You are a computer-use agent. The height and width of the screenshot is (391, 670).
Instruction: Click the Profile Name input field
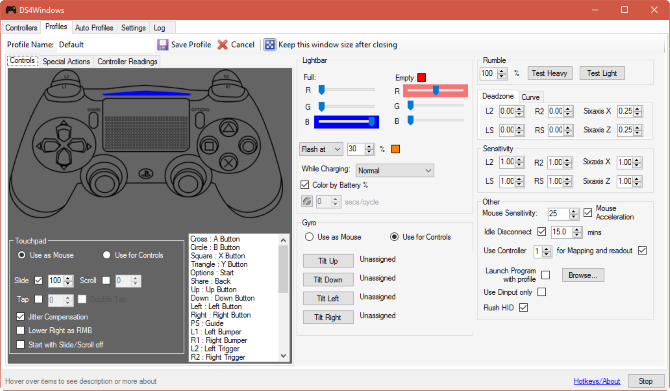tap(106, 44)
